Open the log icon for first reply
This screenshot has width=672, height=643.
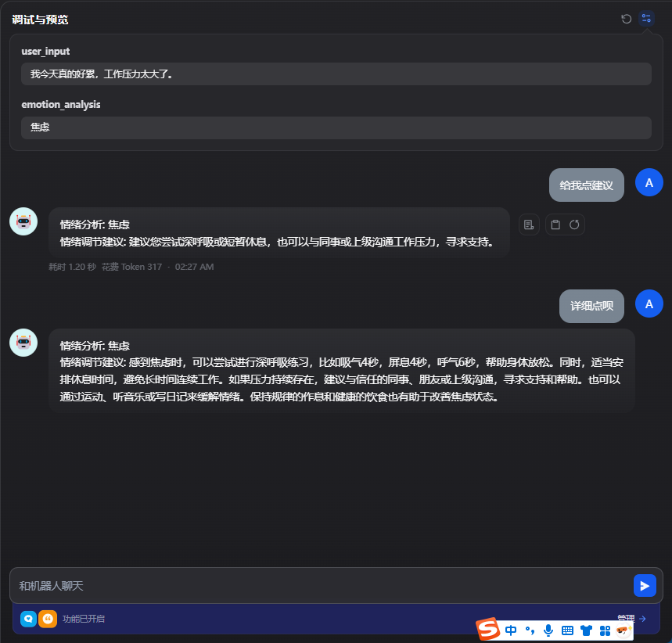tap(529, 225)
